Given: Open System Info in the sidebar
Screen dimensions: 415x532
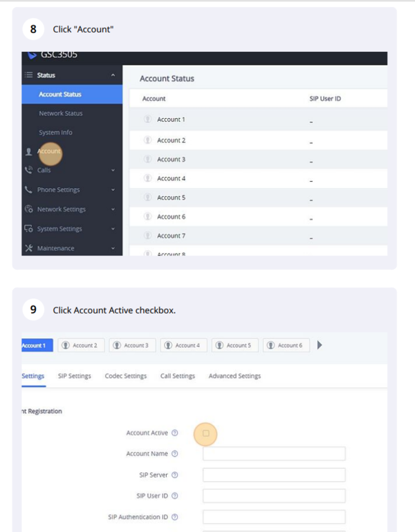Looking at the screenshot, I should click(56, 133).
